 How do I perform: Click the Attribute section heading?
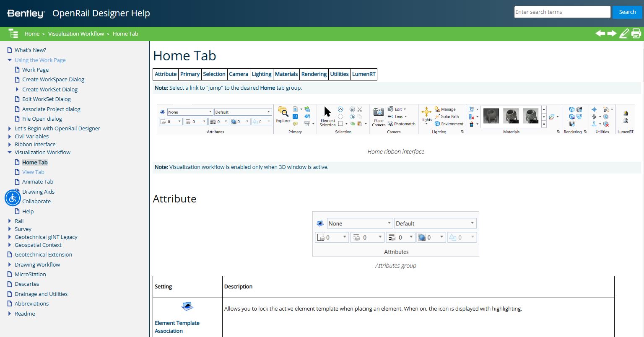pyautogui.click(x=174, y=199)
